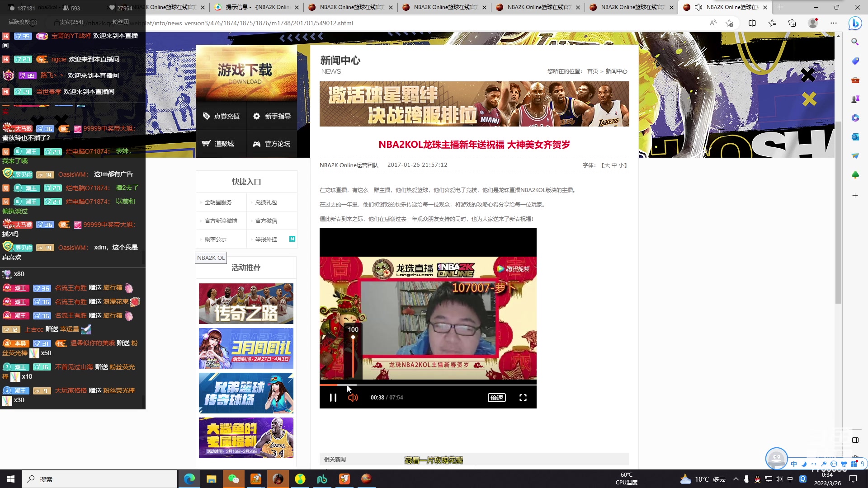Toggle the sidebar panel icon above settings
Image resolution: width=868 pixels, height=488 pixels.
pyautogui.click(x=855, y=440)
